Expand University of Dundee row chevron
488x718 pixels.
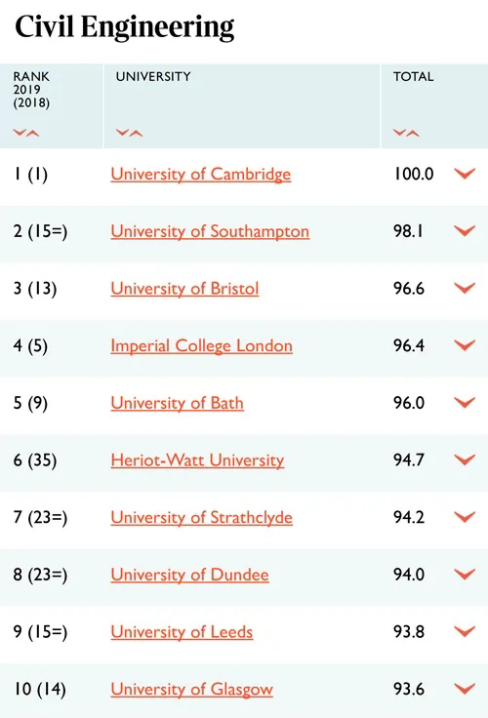click(x=465, y=574)
